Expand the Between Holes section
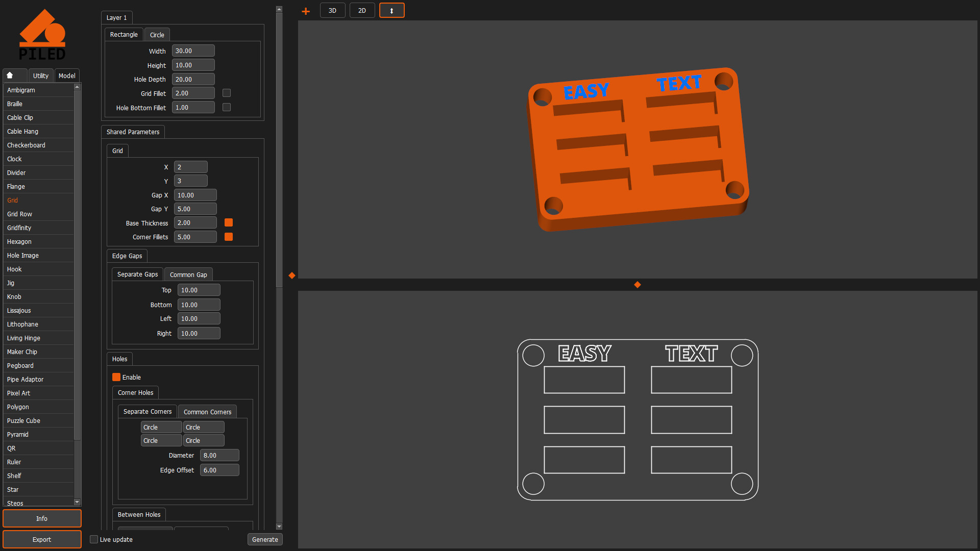This screenshot has height=551, width=980. click(x=138, y=514)
